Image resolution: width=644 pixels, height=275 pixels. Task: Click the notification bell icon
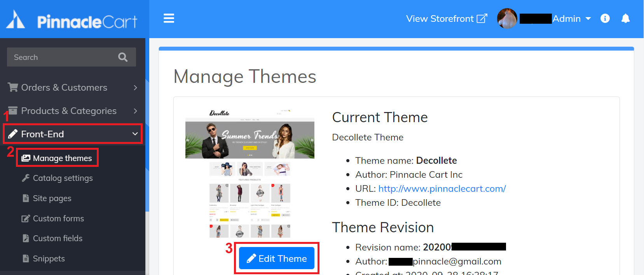click(625, 18)
